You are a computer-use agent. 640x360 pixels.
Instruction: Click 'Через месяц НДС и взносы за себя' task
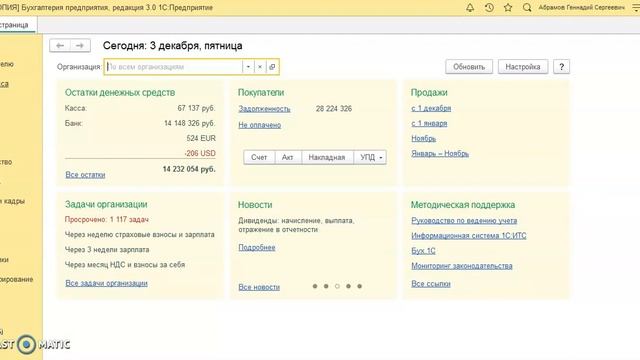pyautogui.click(x=125, y=264)
